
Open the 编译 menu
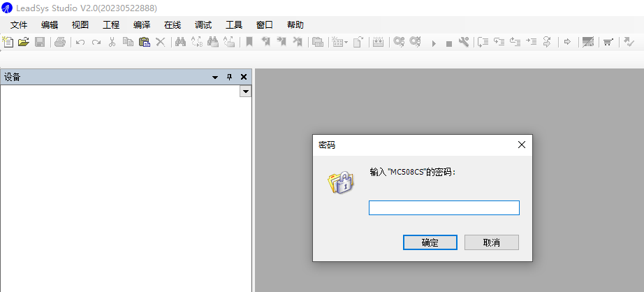[142, 25]
